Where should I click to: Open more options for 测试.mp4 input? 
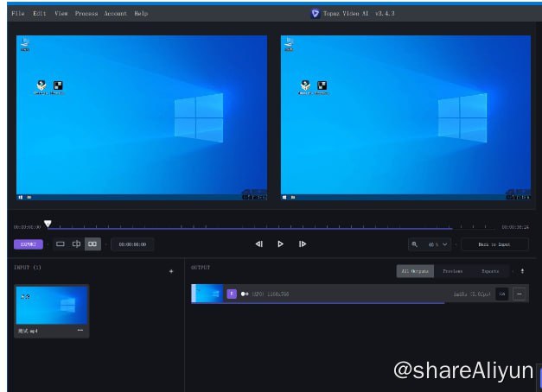(80, 330)
